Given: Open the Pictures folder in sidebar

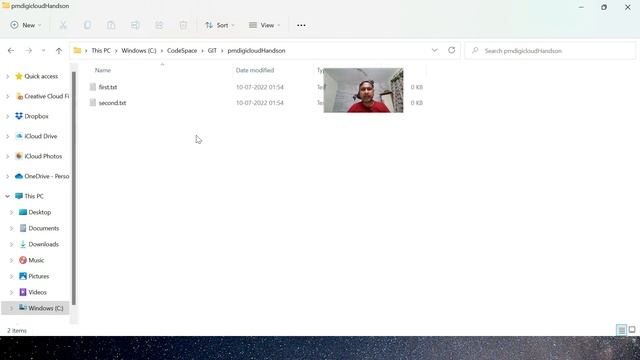Looking at the screenshot, I should coord(38,276).
